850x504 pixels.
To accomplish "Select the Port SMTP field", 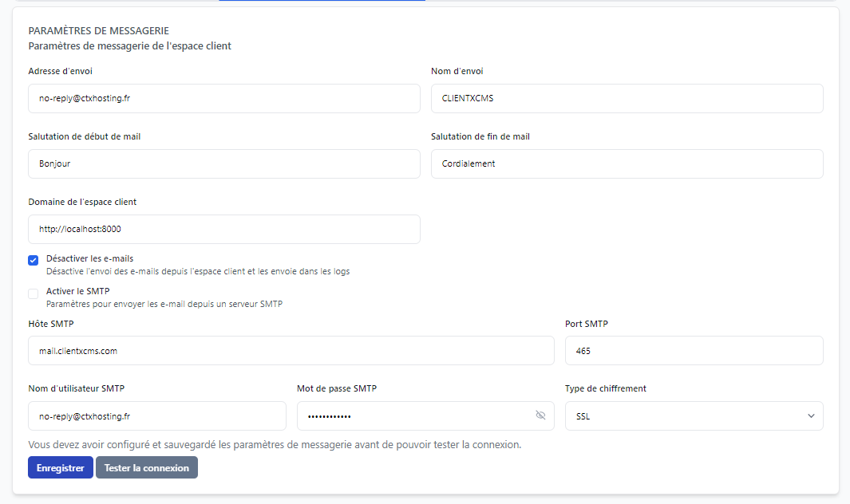I will tap(694, 351).
